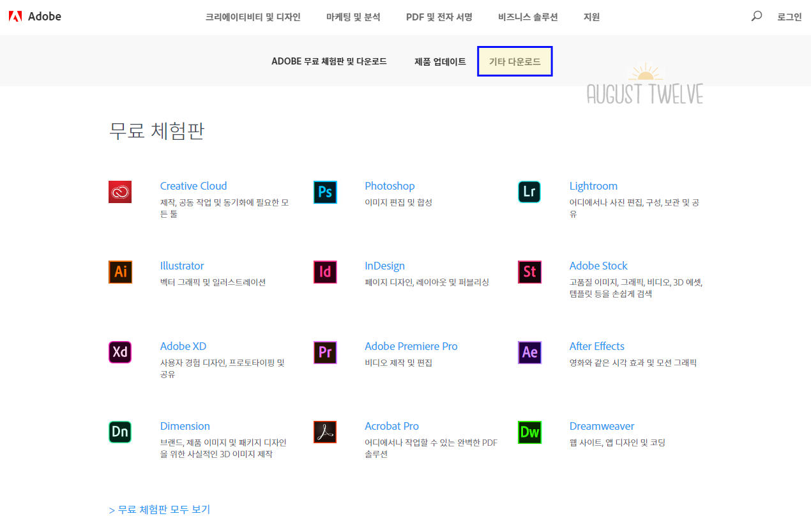Screen dimensions: 811x532
Task: Click the Photoshop Ps icon
Action: click(x=325, y=192)
